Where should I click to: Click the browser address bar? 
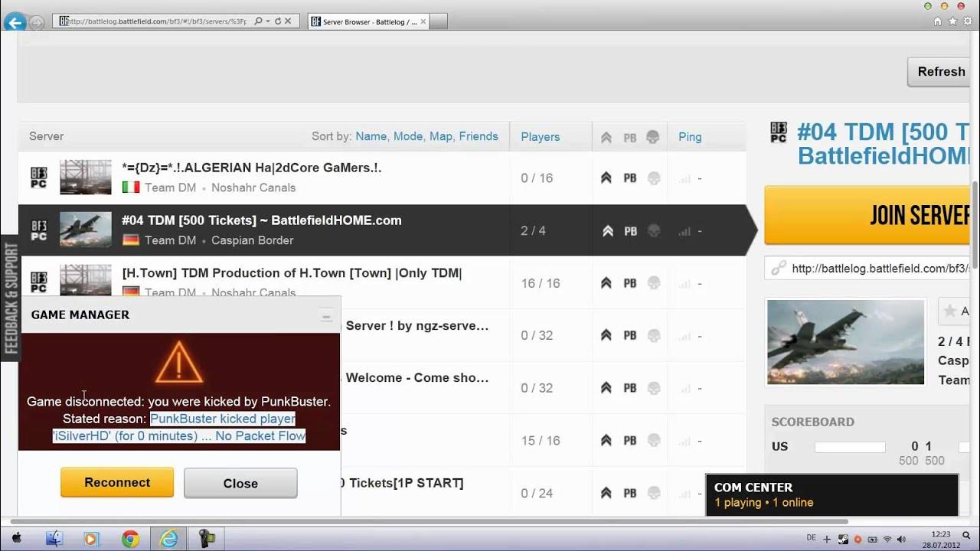click(x=175, y=21)
